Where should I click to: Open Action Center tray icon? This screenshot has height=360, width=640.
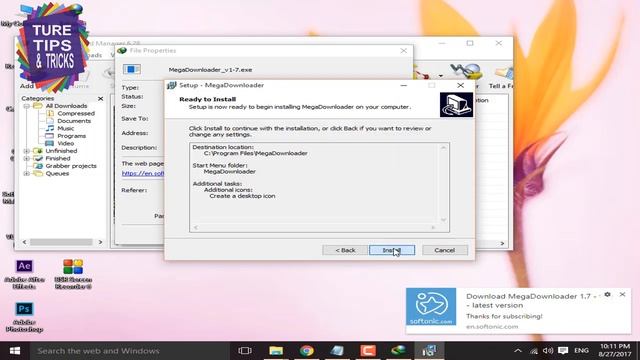(x=563, y=351)
